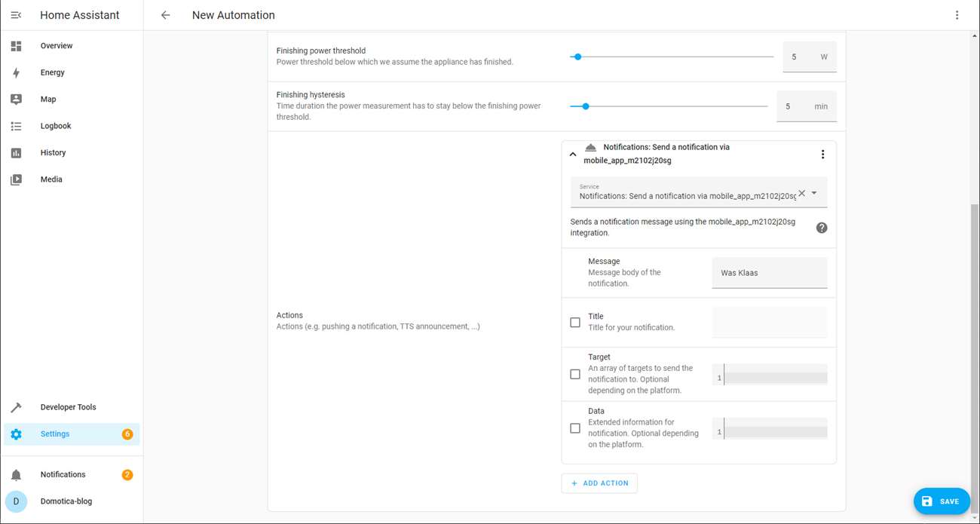
Task: Clear the selected service with the X icon
Action: click(801, 193)
